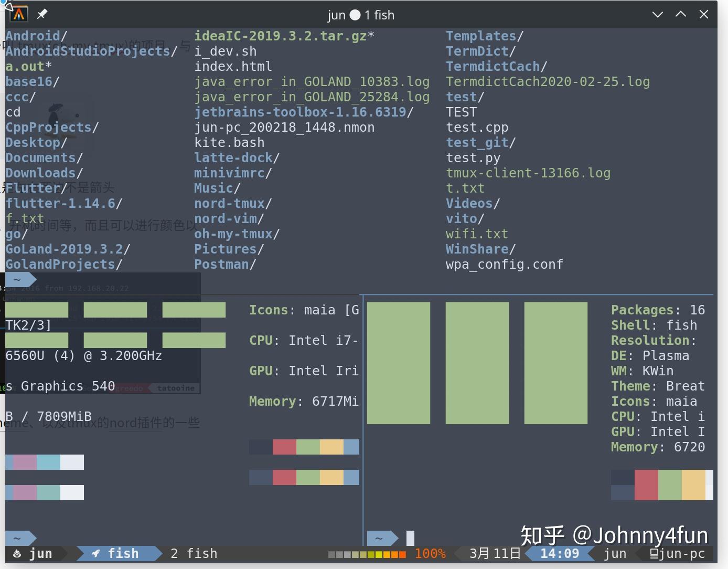728x569 pixels.
Task: Click the jun username segment on the status bar
Action: point(615,553)
